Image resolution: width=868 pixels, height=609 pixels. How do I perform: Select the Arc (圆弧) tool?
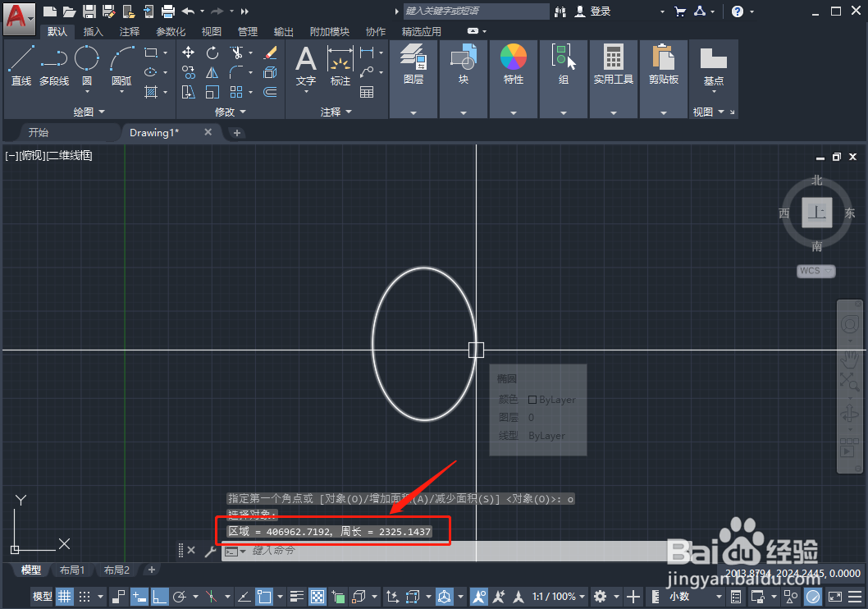[121, 66]
